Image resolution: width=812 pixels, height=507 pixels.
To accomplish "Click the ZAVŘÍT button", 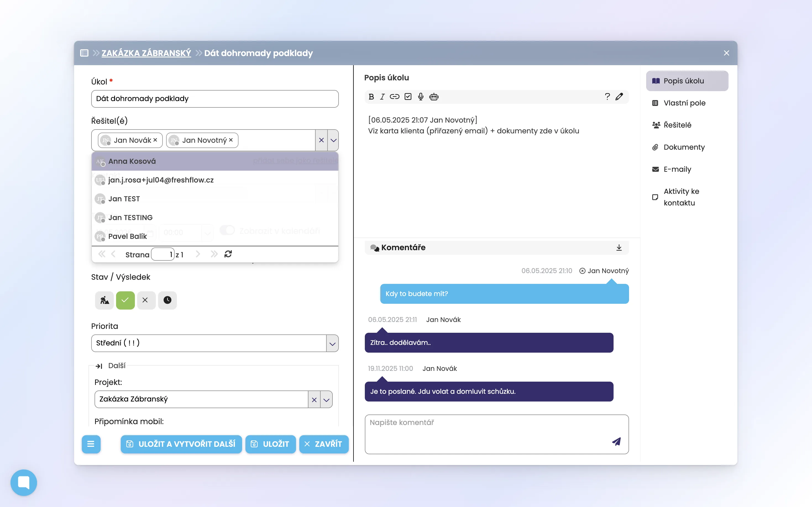I will [324, 444].
